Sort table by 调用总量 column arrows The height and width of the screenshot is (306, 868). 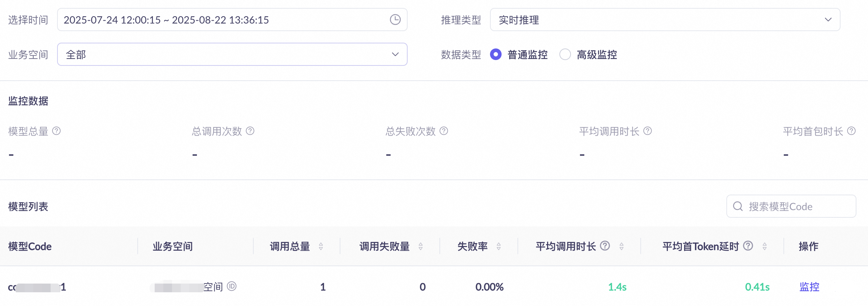tap(321, 246)
